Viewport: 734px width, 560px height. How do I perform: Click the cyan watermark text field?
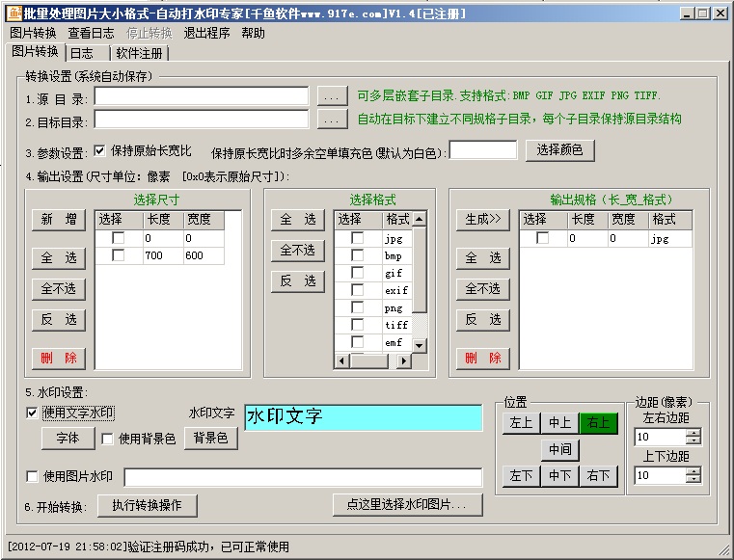[x=363, y=417]
